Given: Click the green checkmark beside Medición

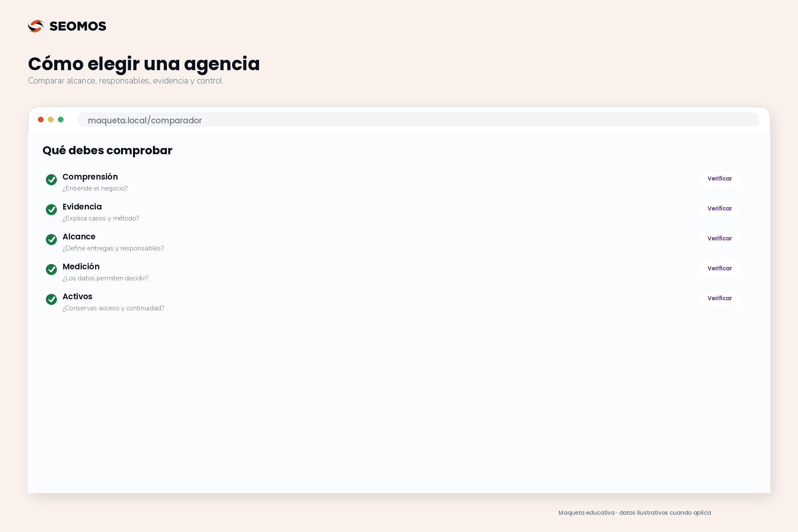Looking at the screenshot, I should tap(51, 269).
